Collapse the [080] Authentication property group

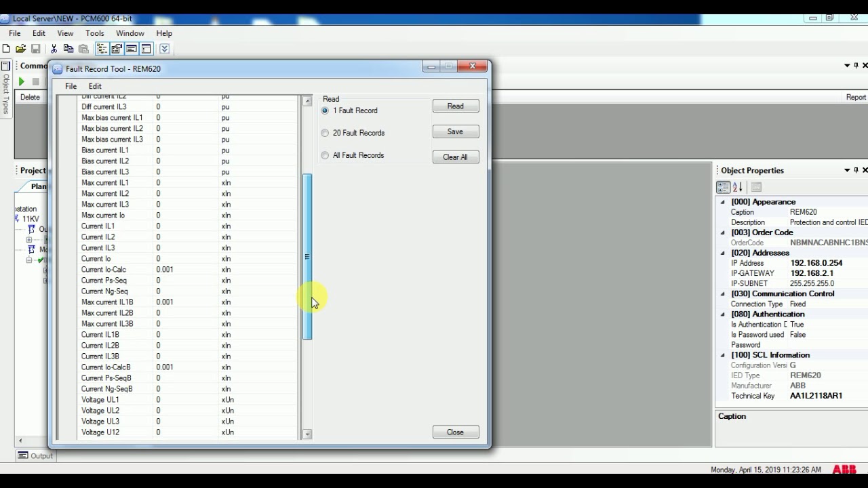(722, 314)
